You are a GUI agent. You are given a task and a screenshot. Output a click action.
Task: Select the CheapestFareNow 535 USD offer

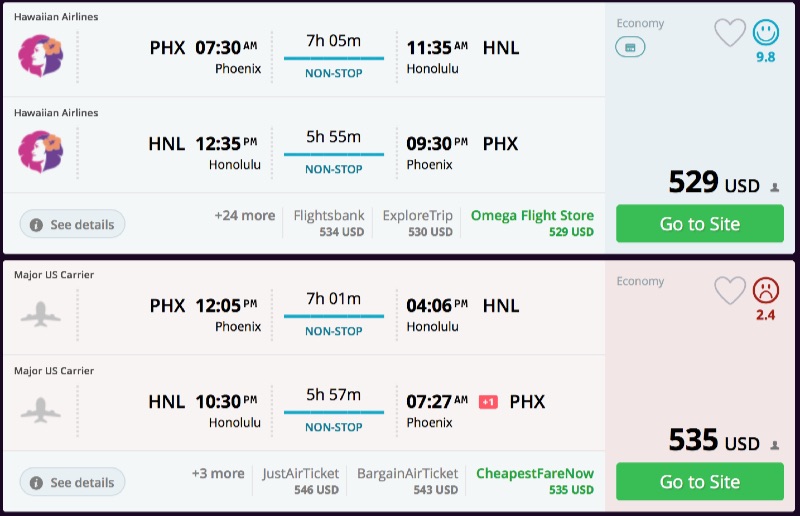(534, 481)
